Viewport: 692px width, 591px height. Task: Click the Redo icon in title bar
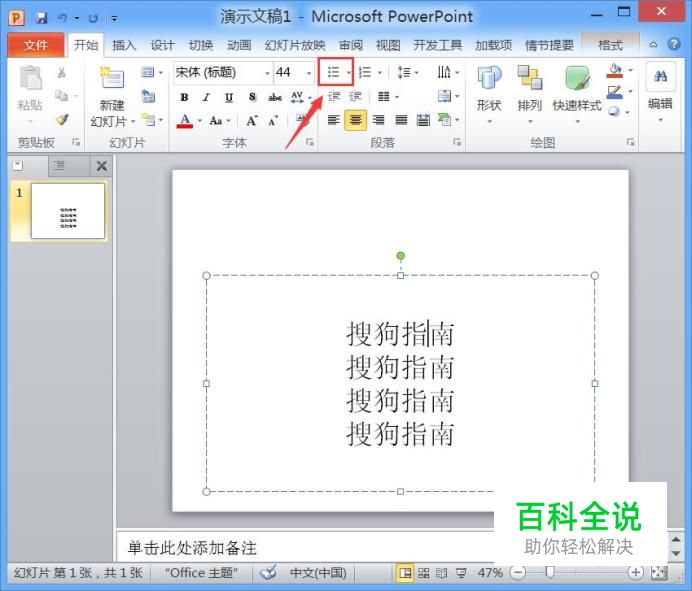pyautogui.click(x=93, y=18)
